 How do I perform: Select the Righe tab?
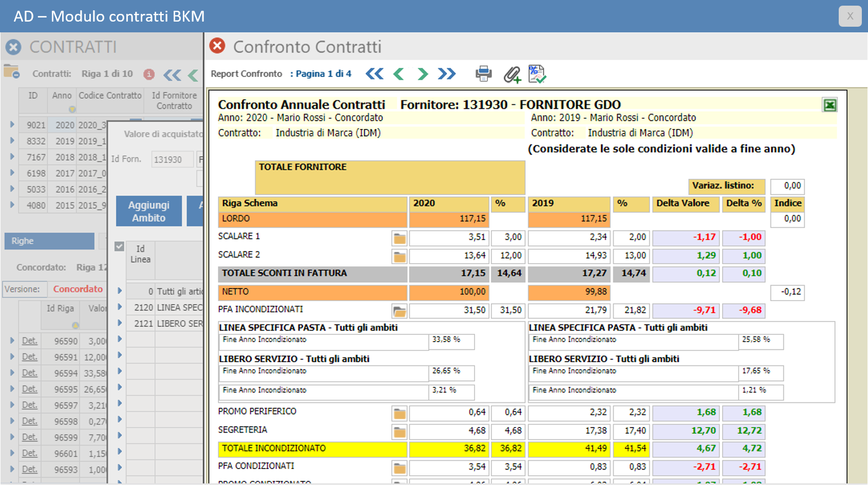49,241
